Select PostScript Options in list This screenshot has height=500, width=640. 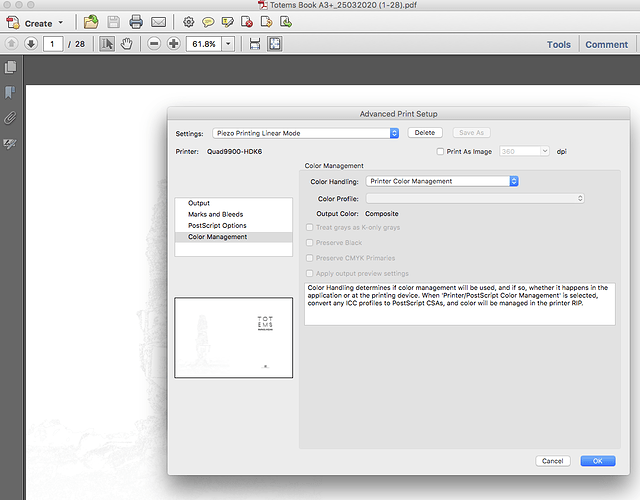click(217, 226)
